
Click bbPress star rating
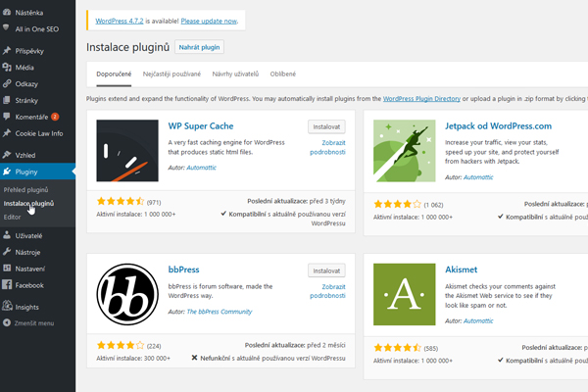coord(121,345)
